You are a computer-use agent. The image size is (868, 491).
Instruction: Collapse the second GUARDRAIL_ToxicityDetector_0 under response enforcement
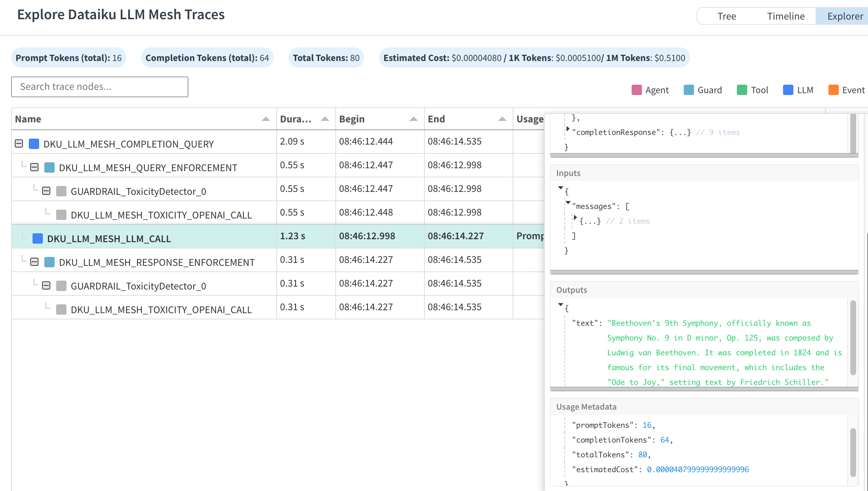pos(46,285)
